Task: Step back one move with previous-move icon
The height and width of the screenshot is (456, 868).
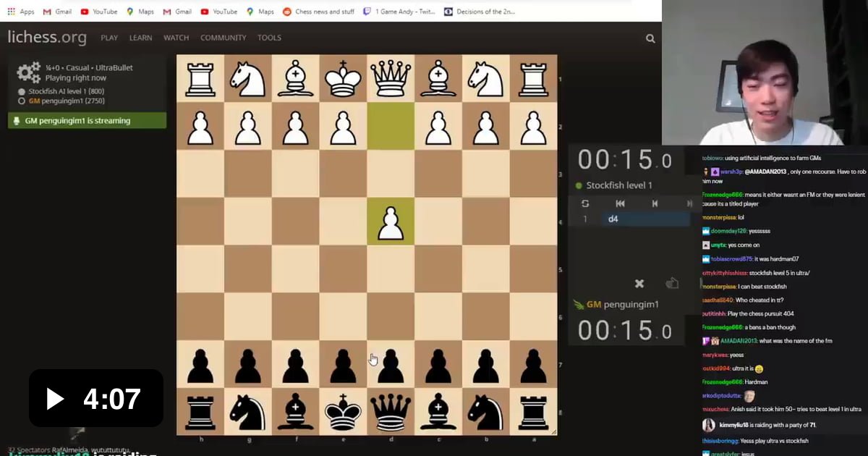Action: [x=655, y=203]
